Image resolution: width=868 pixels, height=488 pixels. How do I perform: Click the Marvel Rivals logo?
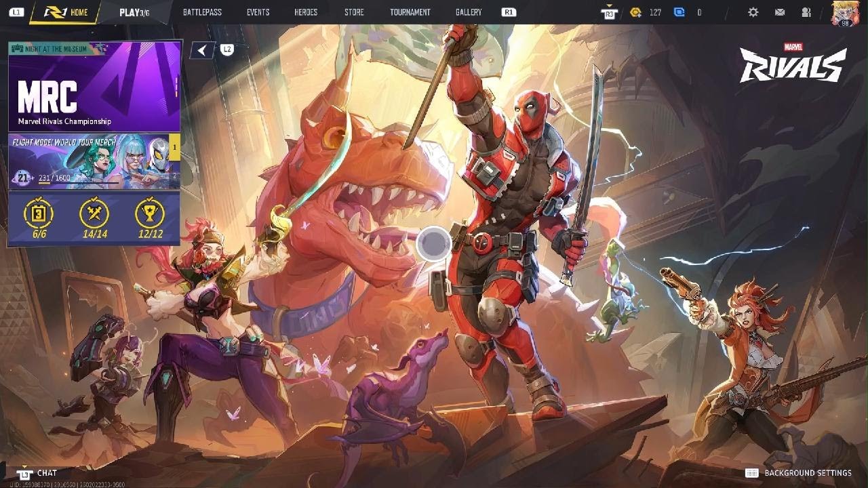793,63
